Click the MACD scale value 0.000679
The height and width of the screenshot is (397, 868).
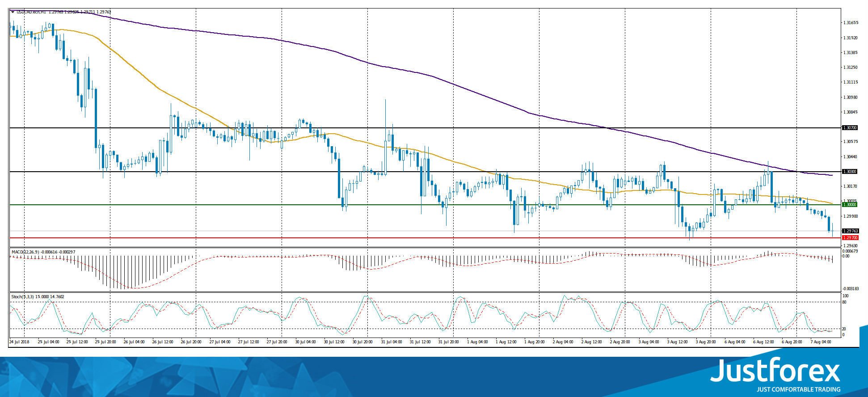851,251
